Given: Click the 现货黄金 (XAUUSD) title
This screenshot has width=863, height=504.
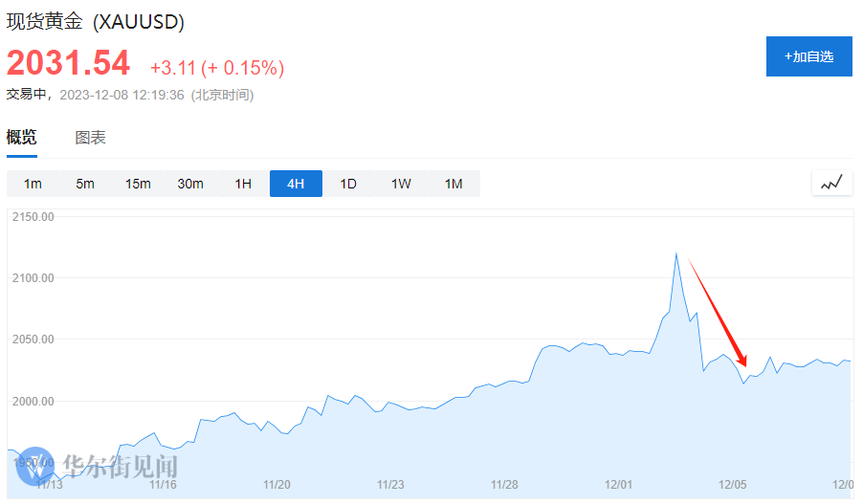Looking at the screenshot, I should tap(96, 22).
